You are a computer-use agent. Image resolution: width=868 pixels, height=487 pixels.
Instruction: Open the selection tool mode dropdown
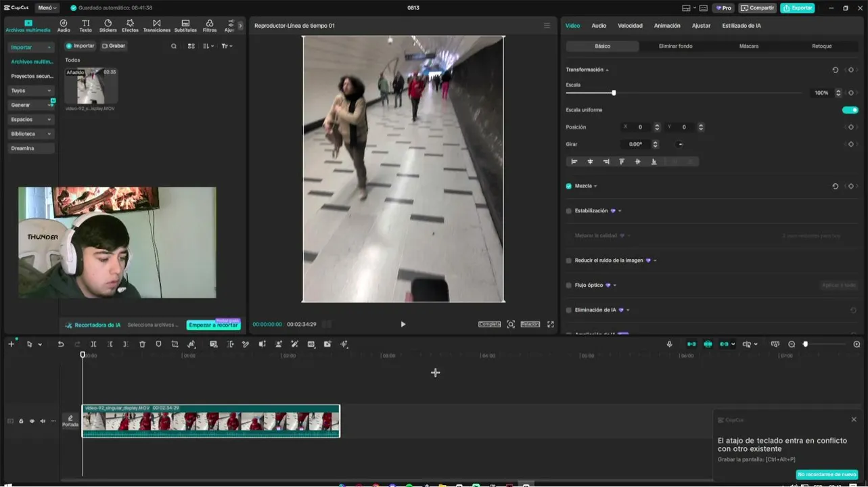pyautogui.click(x=40, y=344)
